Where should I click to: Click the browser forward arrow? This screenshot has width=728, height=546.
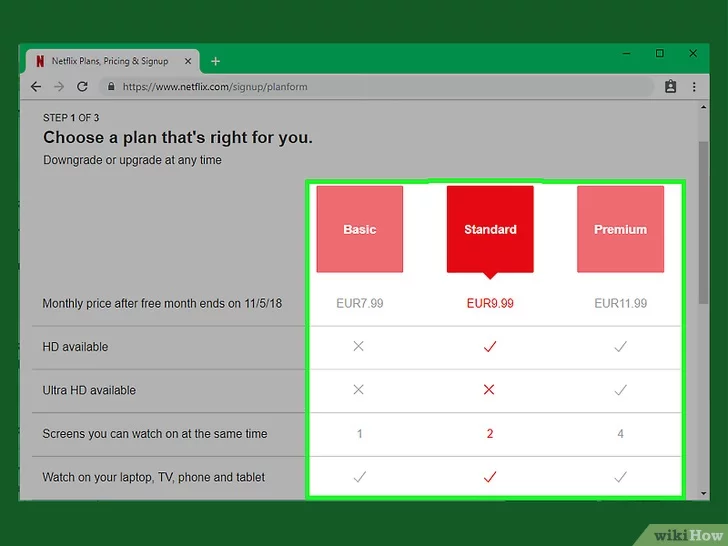coord(59,86)
